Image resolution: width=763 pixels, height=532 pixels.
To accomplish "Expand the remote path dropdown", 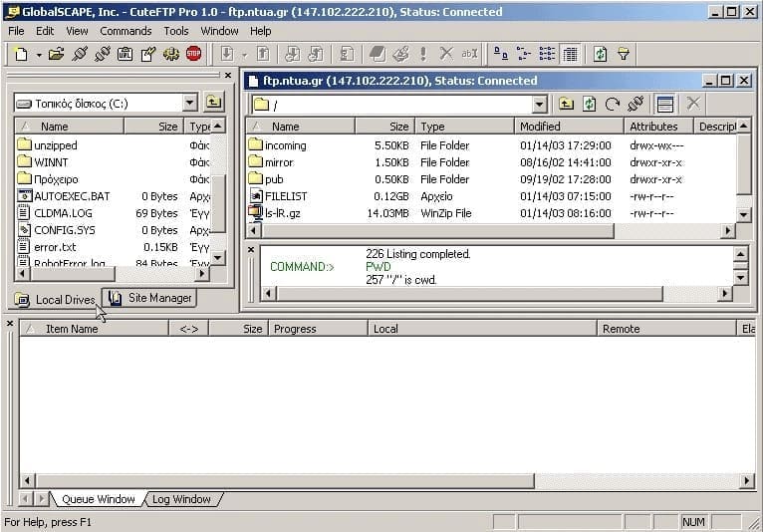I will pyautogui.click(x=539, y=104).
